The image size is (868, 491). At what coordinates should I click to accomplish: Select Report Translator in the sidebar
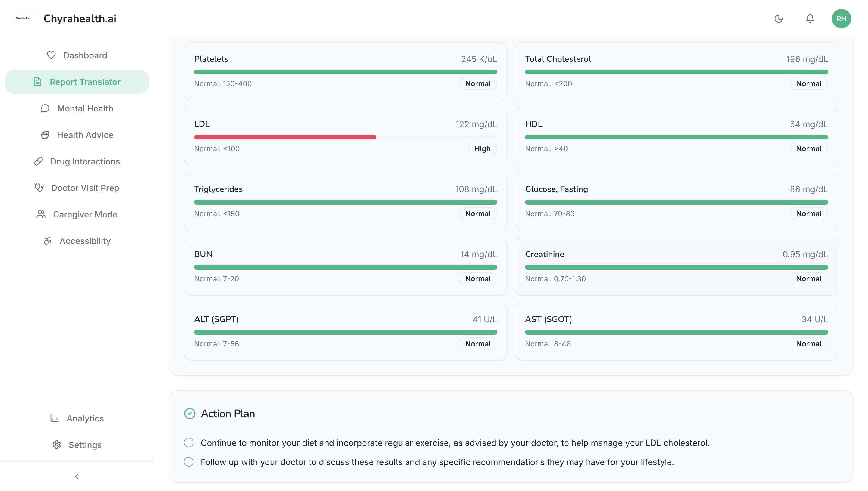pos(85,82)
